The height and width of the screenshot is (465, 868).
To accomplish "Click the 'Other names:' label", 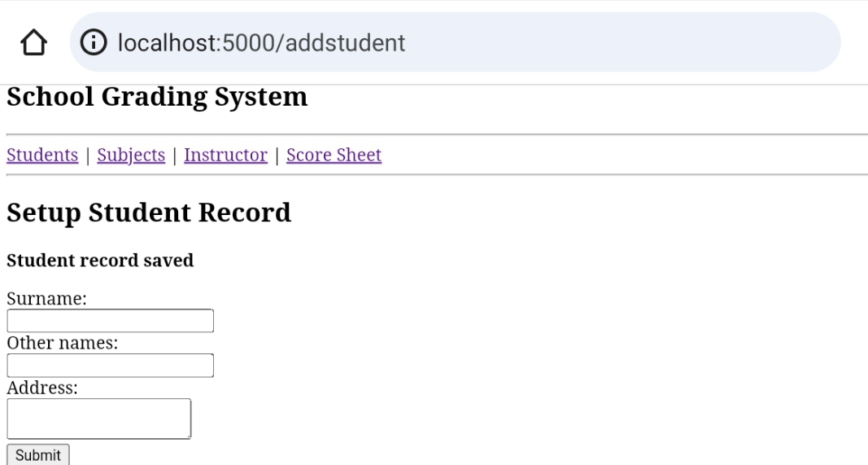I will 62,343.
